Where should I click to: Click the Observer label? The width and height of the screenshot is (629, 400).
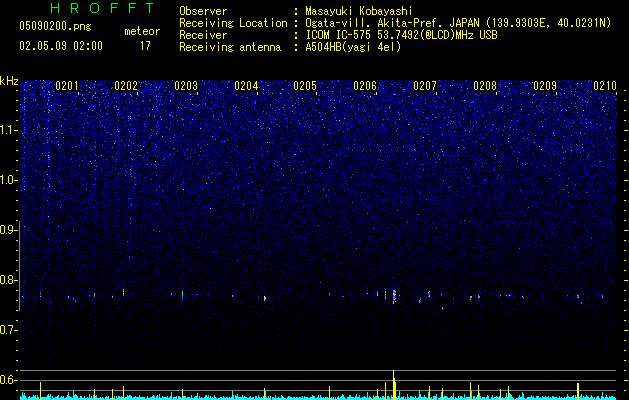203,11
